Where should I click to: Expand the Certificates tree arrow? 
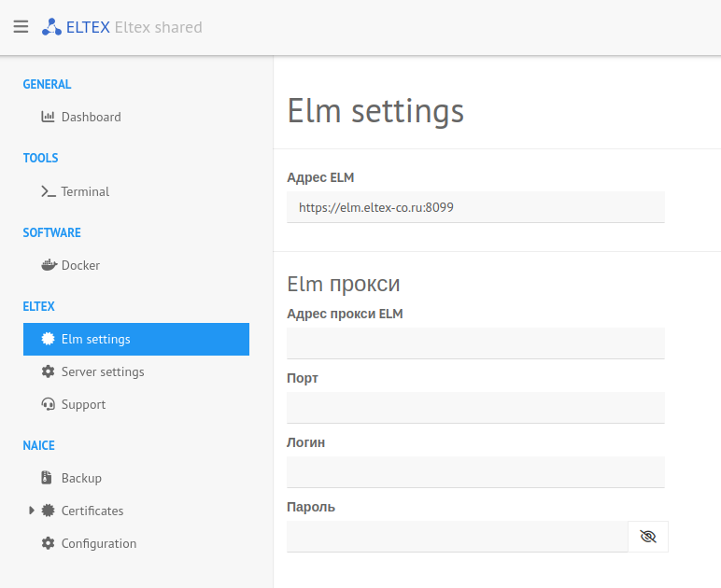(x=32, y=511)
